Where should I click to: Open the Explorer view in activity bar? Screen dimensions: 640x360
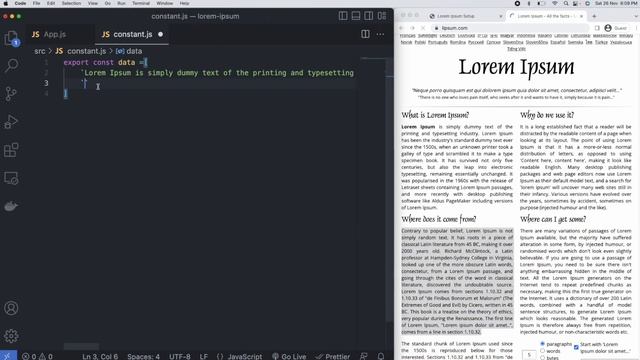pos(11,38)
